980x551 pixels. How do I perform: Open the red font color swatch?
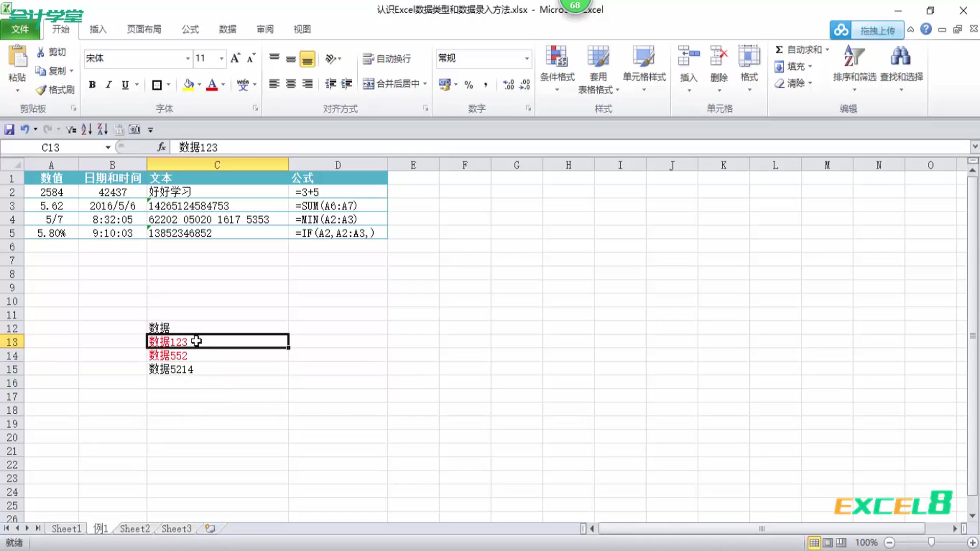pyautogui.click(x=212, y=85)
